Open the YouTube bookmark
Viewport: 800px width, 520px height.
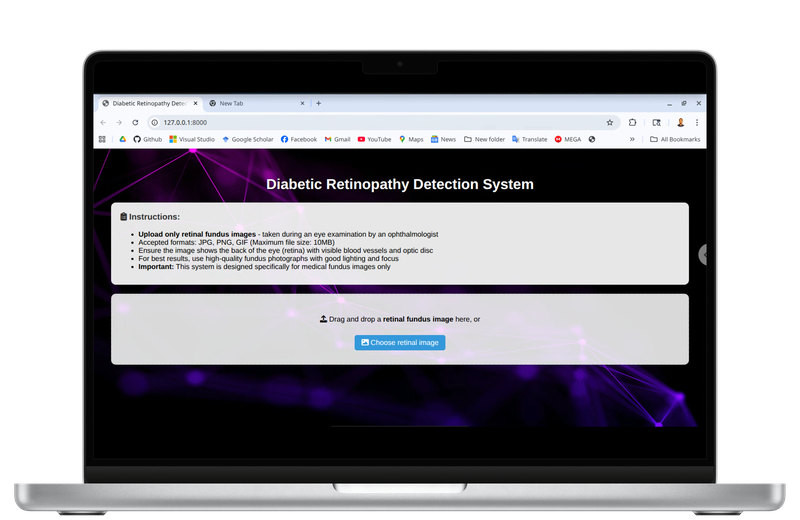point(374,139)
